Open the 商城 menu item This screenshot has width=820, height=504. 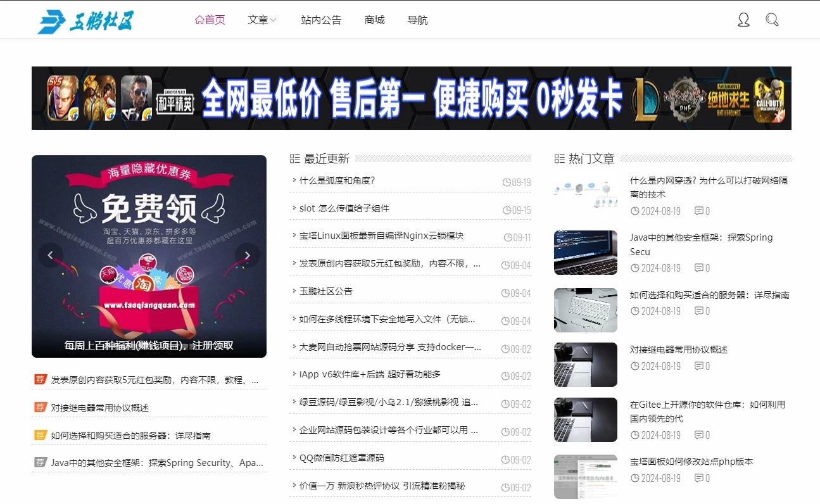[374, 20]
